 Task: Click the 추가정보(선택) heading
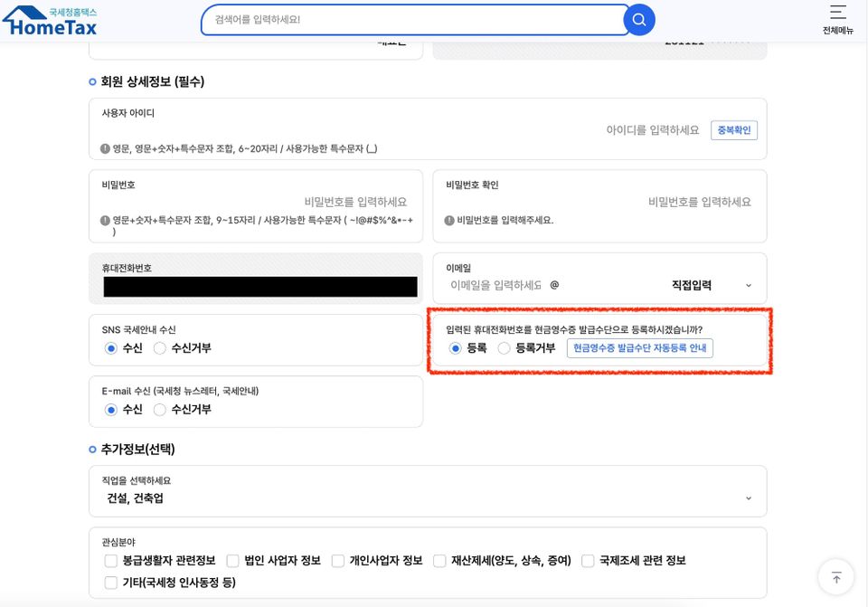137,450
